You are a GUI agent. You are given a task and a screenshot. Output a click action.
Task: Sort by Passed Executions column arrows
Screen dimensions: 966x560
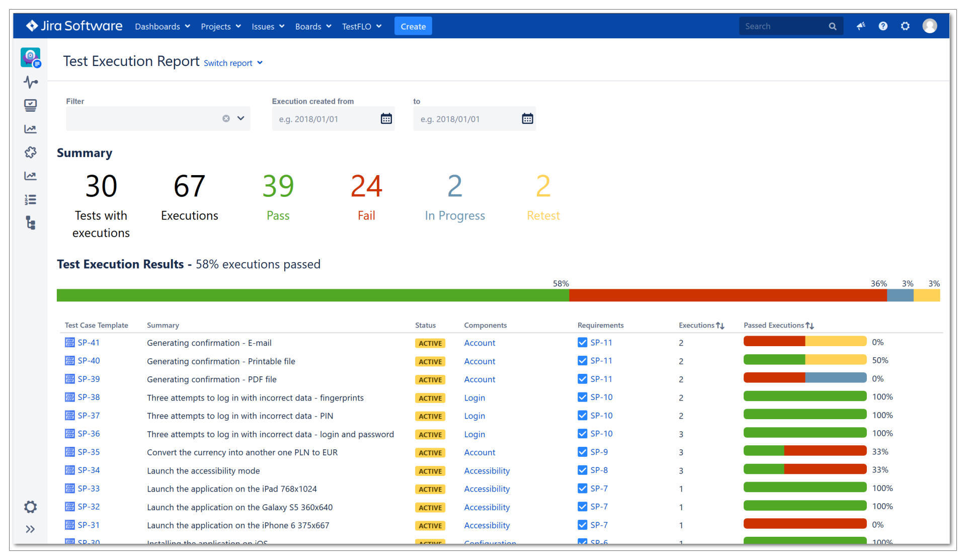810,326
